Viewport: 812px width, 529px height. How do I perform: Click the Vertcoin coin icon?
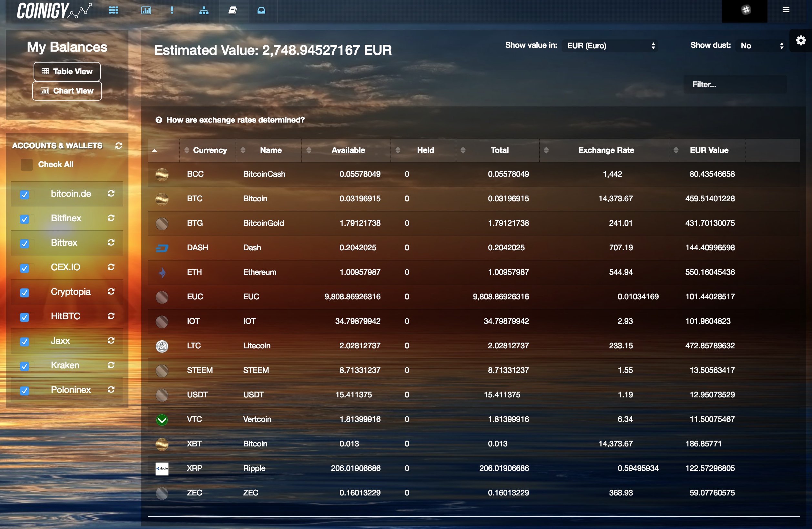point(162,420)
